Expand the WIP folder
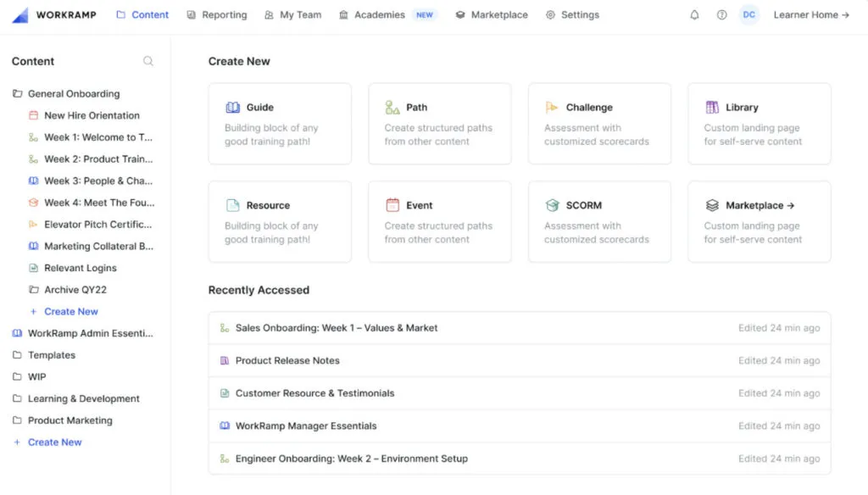The image size is (868, 495). 30,377
